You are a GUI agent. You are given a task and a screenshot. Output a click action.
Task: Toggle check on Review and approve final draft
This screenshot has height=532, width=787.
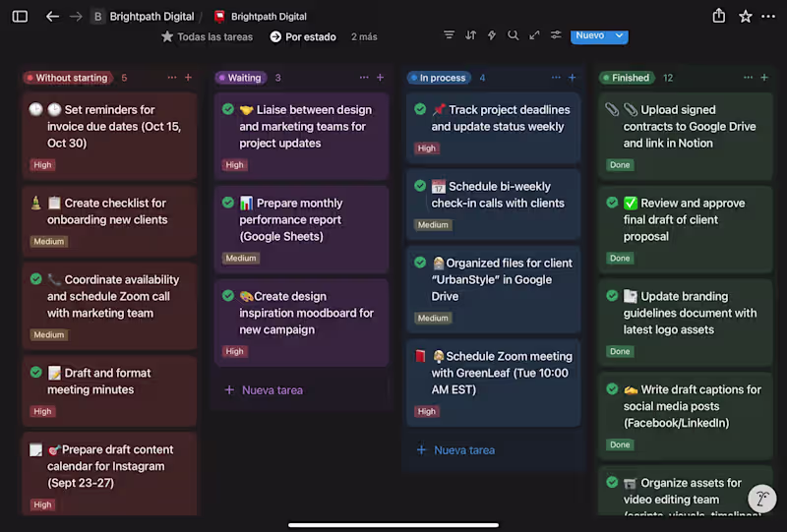point(612,203)
